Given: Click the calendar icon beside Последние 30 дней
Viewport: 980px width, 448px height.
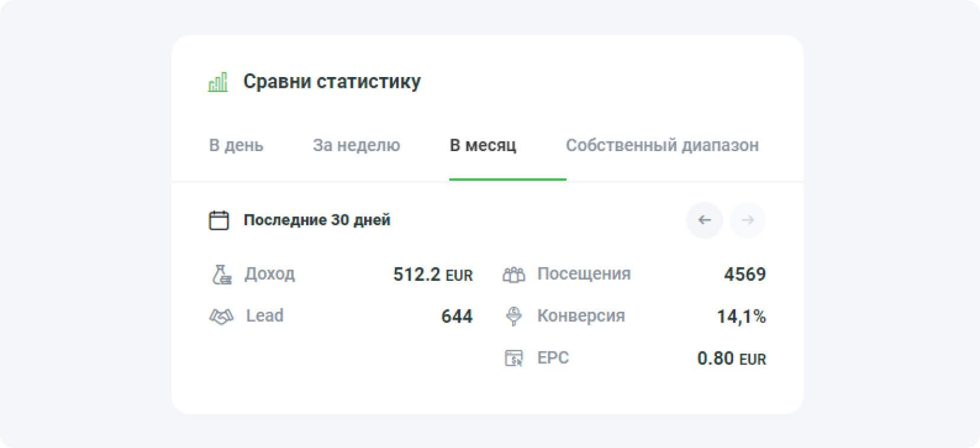Looking at the screenshot, I should click(x=219, y=220).
